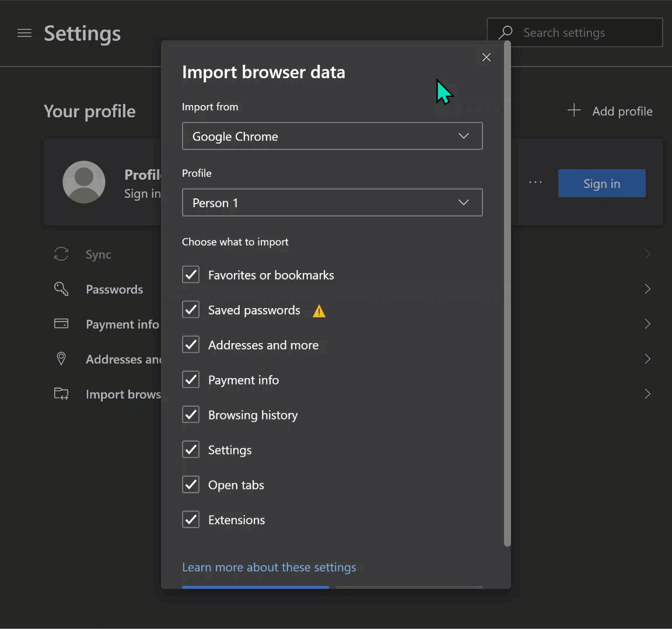Close the Import browser data dialog
Image resolution: width=672 pixels, height=629 pixels.
(486, 57)
